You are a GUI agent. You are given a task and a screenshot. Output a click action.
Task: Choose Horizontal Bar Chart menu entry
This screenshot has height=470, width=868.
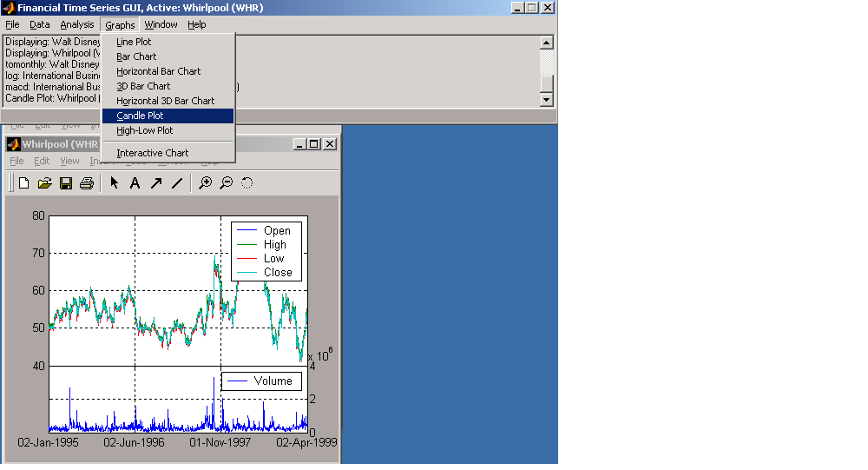[x=168, y=71]
